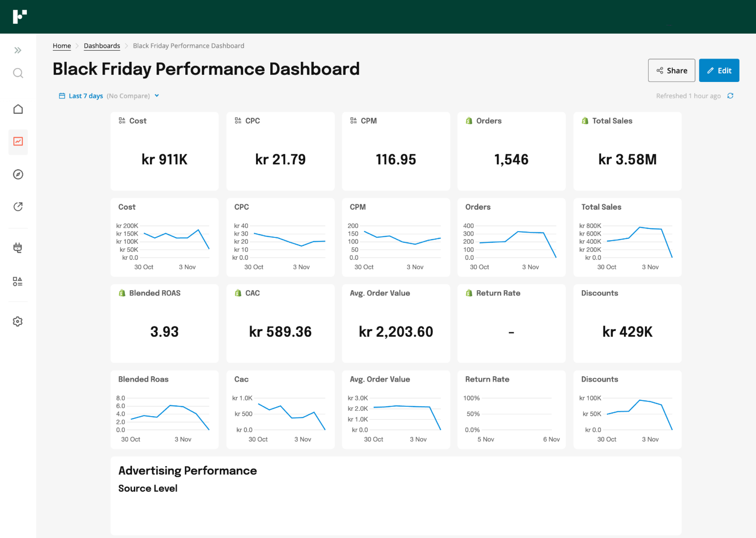Follow the Dashboards breadcrumb link
The width and height of the screenshot is (756, 538).
102,46
